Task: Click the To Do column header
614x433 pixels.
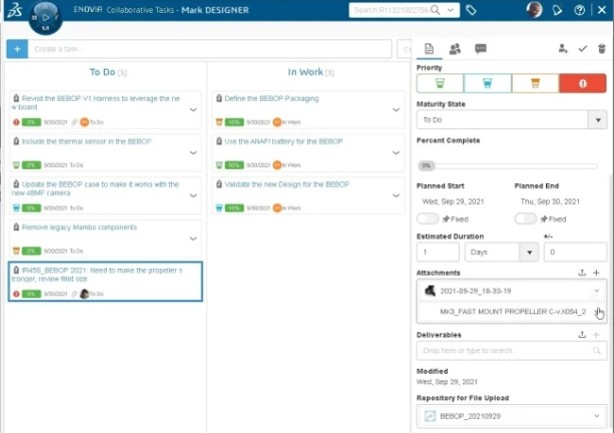Action: [108, 72]
